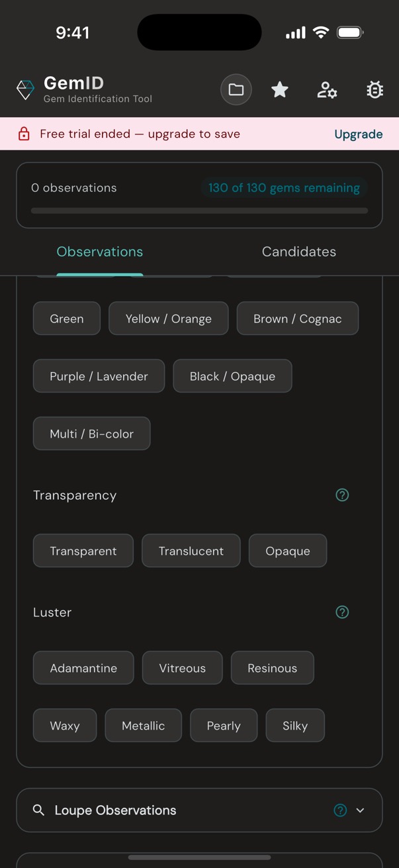Click the gems remaining progress bar
The width and height of the screenshot is (399, 868).
click(x=199, y=210)
